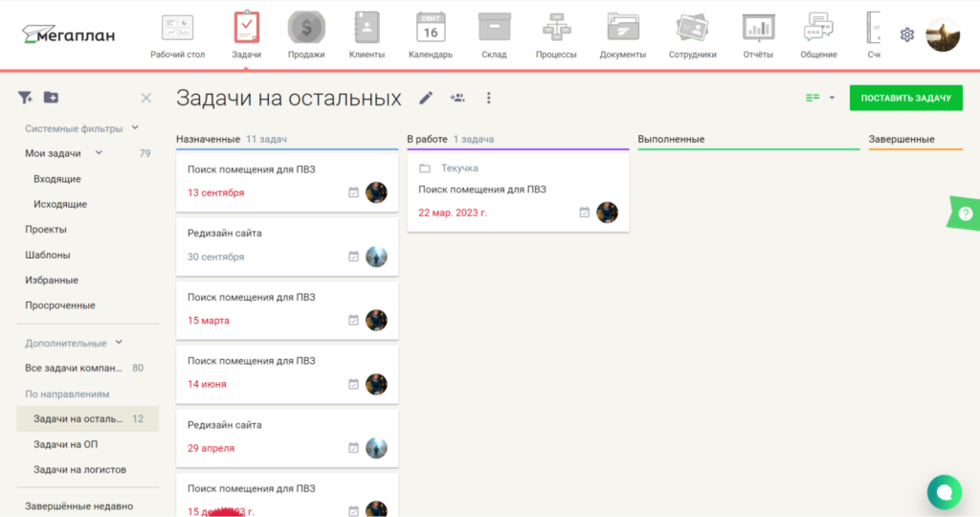Open the Документы folder icon
Viewport: 980px width, 517px height.
622,28
